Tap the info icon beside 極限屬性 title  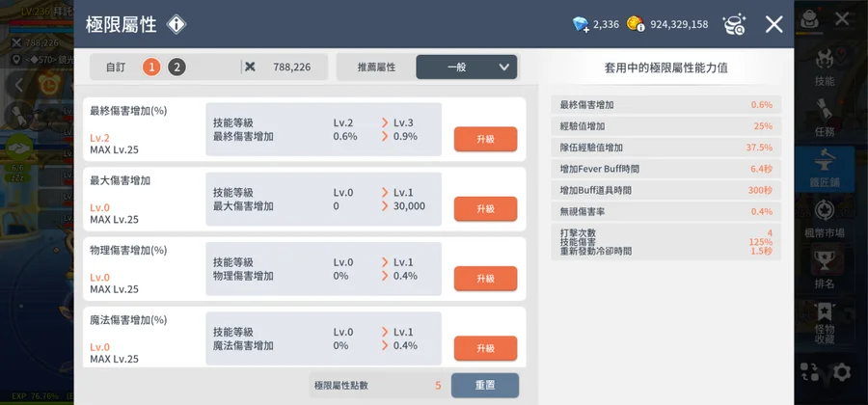176,24
